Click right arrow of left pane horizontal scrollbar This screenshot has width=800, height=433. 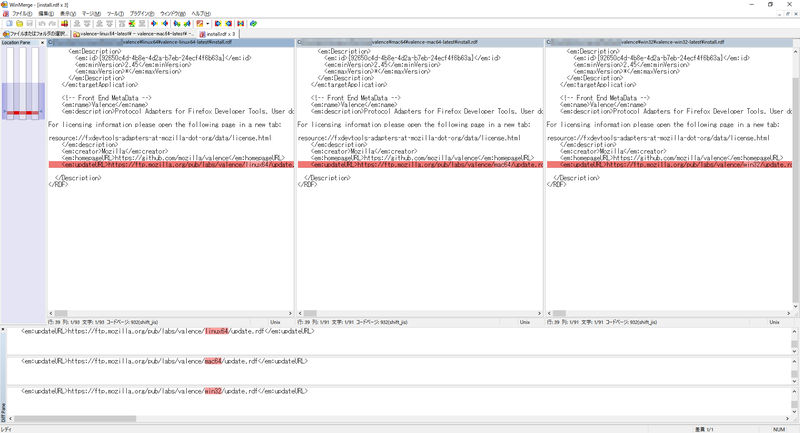point(290,313)
